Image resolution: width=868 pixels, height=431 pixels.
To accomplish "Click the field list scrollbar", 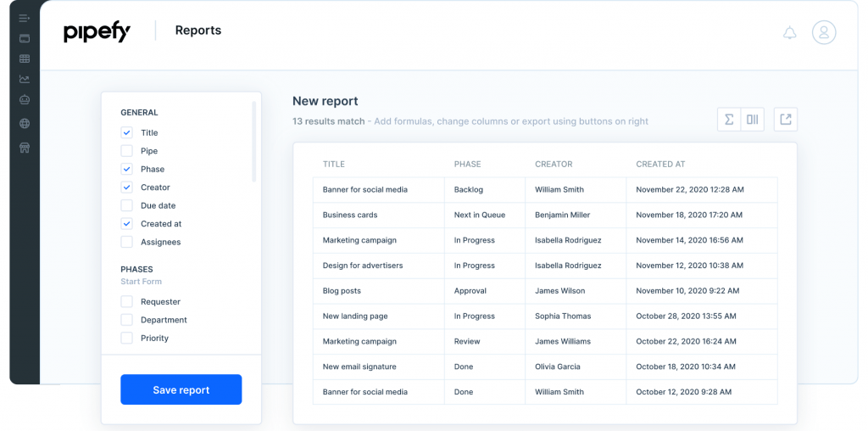I will tap(254, 142).
